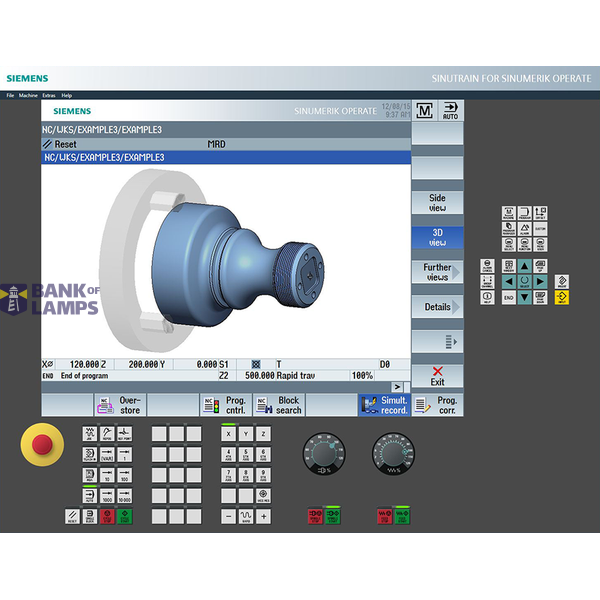The height and width of the screenshot is (600, 600).
Task: Click red SPINDLE STOP key
Action: point(315,516)
